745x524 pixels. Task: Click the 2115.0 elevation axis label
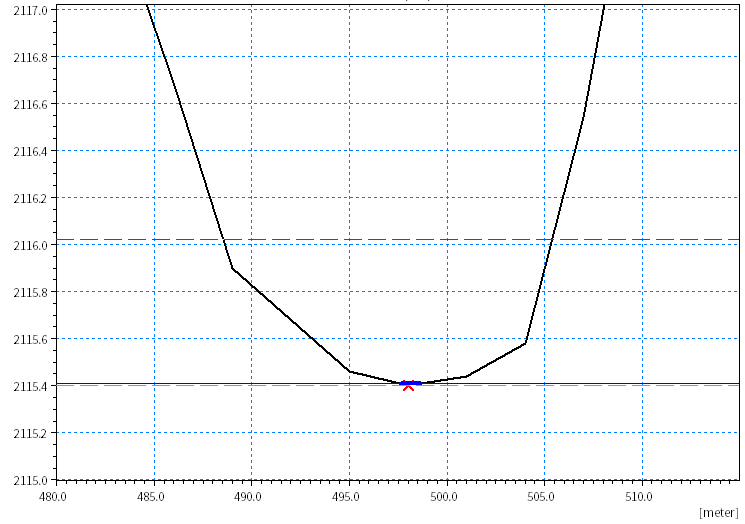tap(30, 481)
